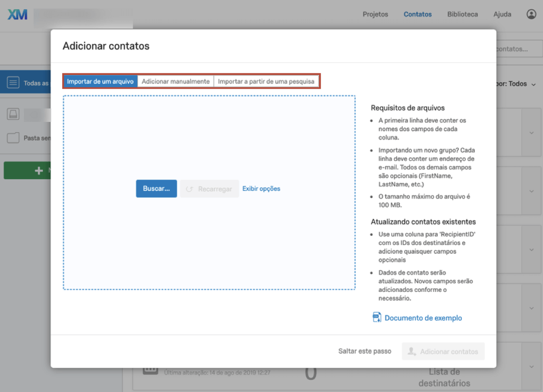The image size is (543, 392).
Task: Click the Adicionar contatos button
Action: click(x=443, y=352)
